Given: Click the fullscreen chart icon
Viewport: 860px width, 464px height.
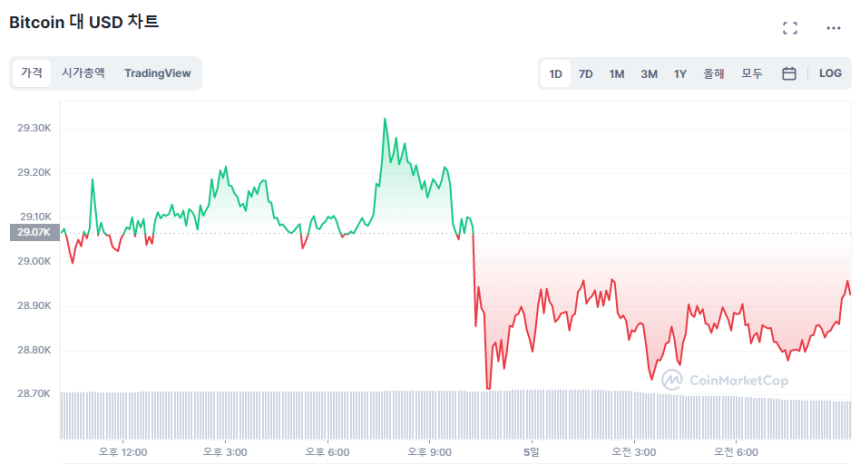Looking at the screenshot, I should pos(790,28).
